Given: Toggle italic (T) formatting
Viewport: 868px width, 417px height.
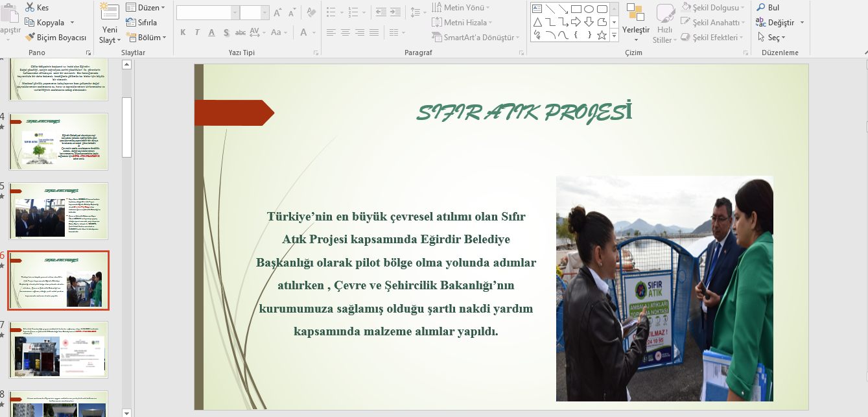Looking at the screenshot, I should tap(197, 32).
